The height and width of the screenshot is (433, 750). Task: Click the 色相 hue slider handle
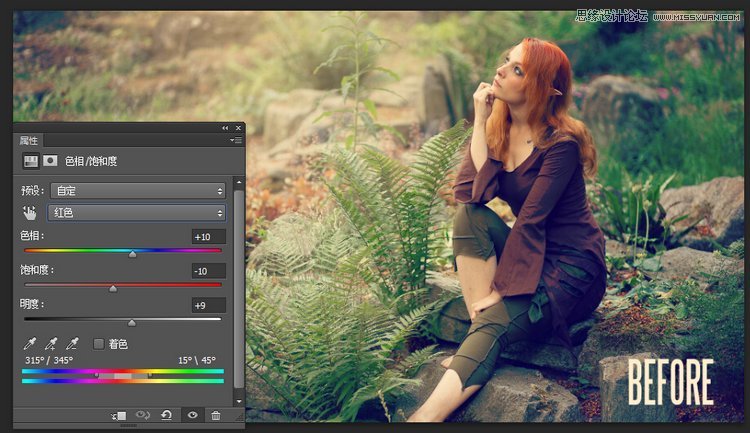(132, 254)
